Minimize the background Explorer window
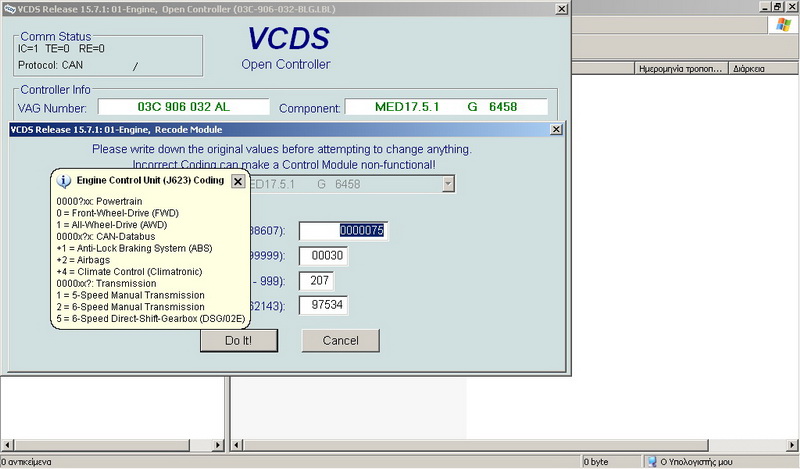Screen dimensions: 800x469 tap(764, 7)
